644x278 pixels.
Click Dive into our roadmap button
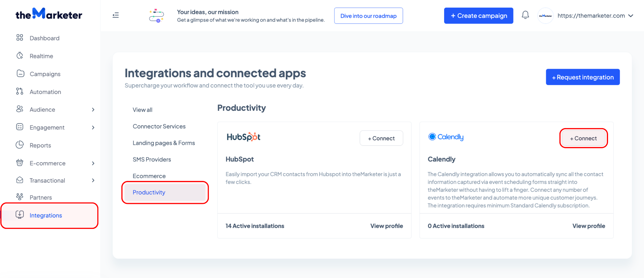point(368,16)
